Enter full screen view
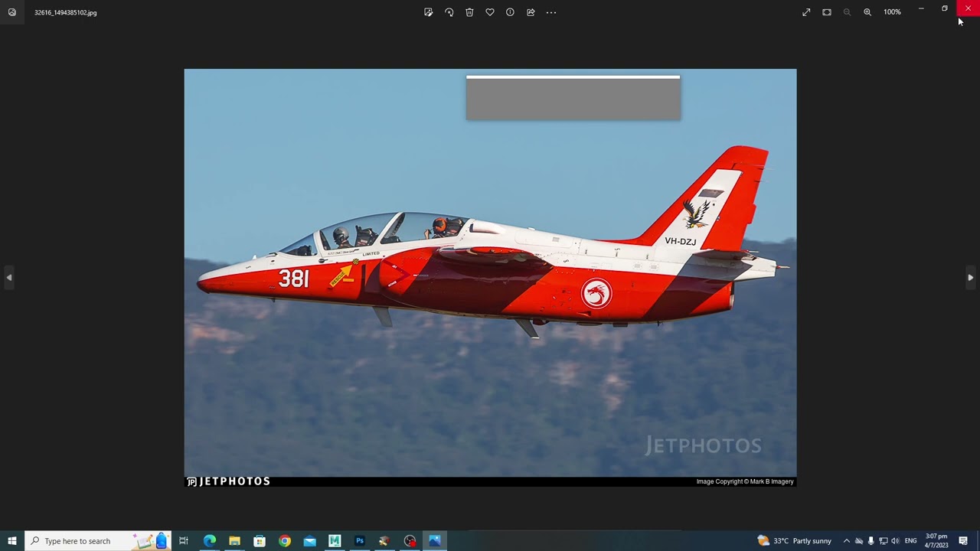Screen dimensions: 980x551 click(x=806, y=12)
